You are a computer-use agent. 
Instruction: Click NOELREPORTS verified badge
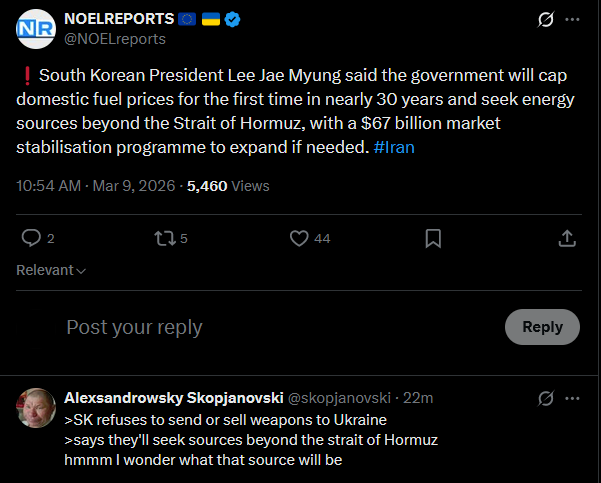click(229, 20)
